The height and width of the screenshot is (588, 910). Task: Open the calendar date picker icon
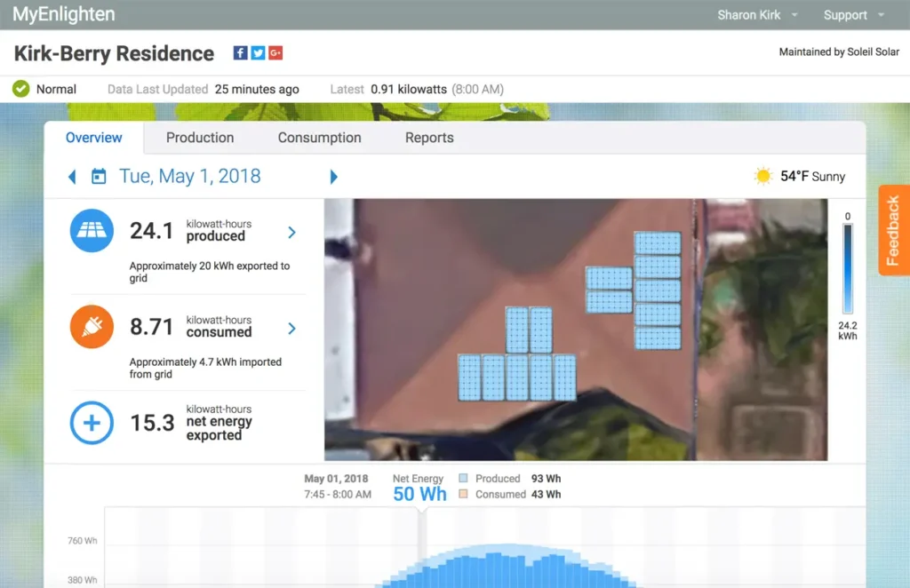(99, 177)
